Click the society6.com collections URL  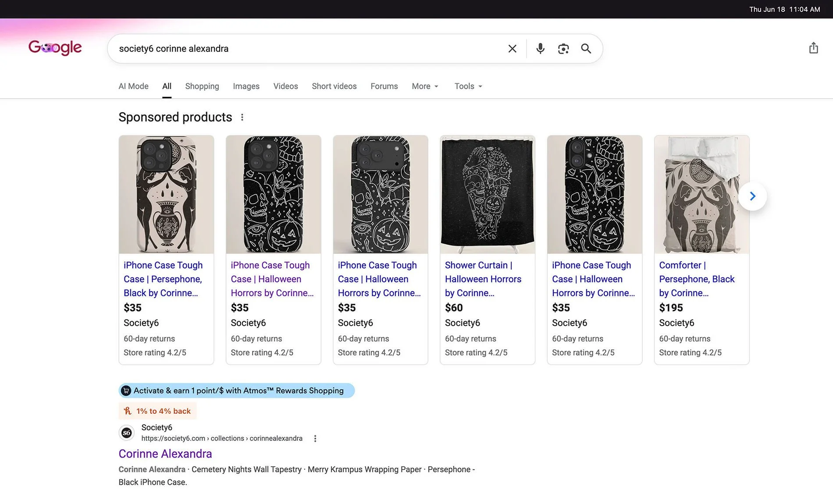click(222, 438)
